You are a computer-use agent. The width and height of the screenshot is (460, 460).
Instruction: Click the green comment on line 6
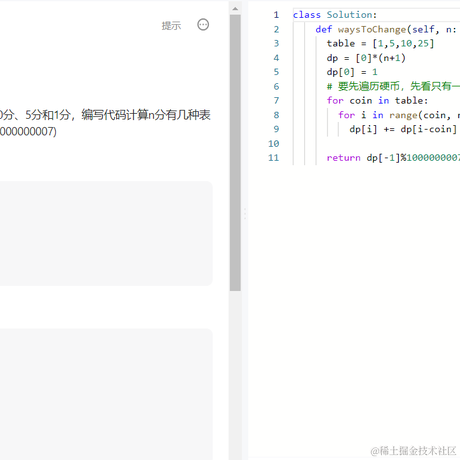[393, 86]
